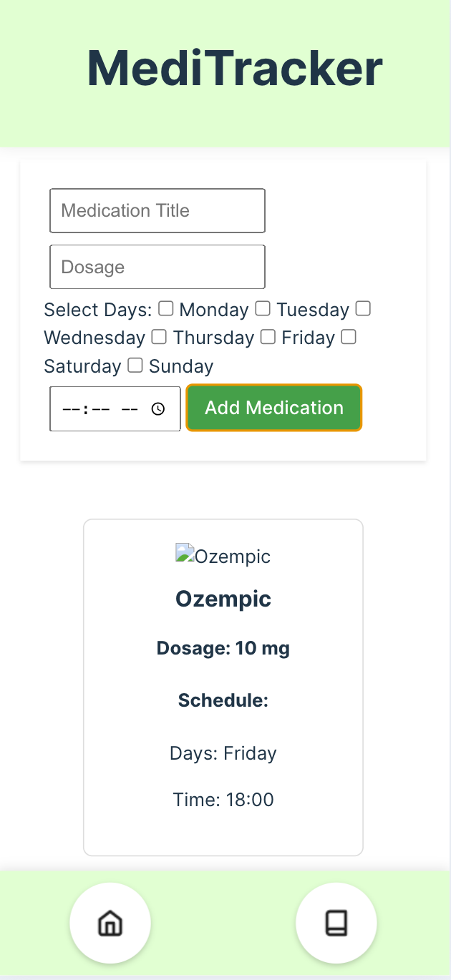Check the Sunday checkbox
The width and height of the screenshot is (451, 980).
click(135, 366)
